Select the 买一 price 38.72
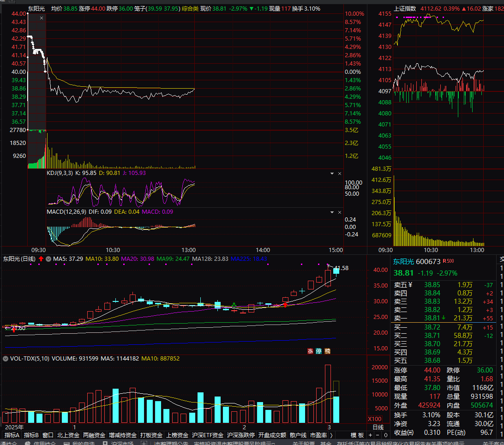This screenshot has width=504, height=445. tap(432, 327)
